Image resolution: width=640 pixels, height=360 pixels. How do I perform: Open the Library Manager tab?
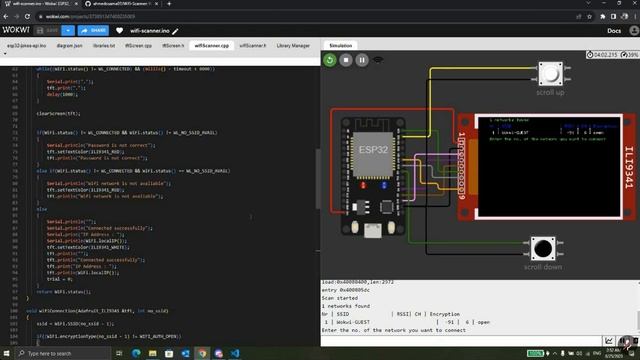(293, 46)
